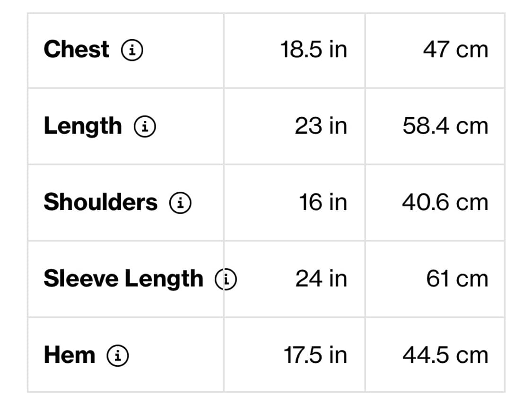Open the Length measurement info icon
Viewport: 532px width, 412px height.
[145, 126]
